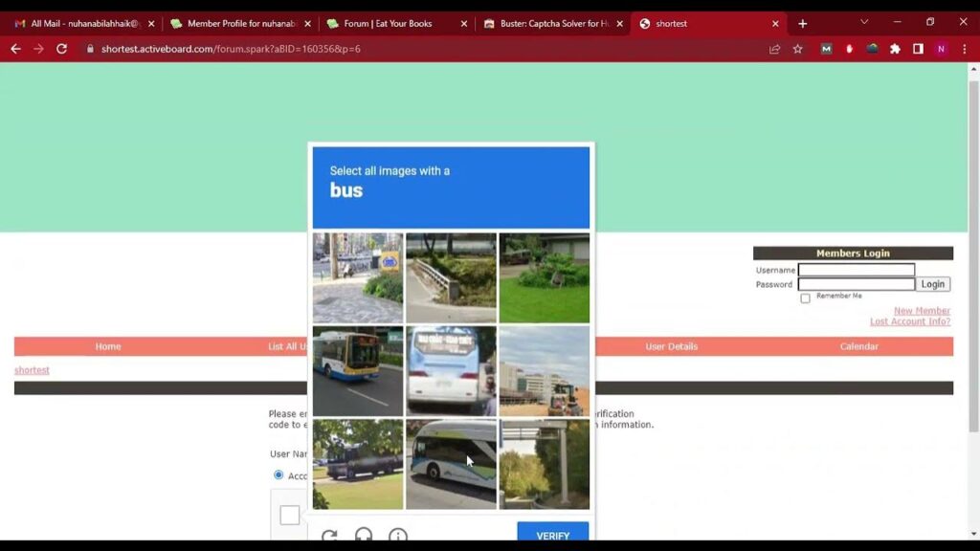Click the cloud-shaped extension icon
The width and height of the screenshot is (980, 551).
pyautogui.click(x=872, y=49)
